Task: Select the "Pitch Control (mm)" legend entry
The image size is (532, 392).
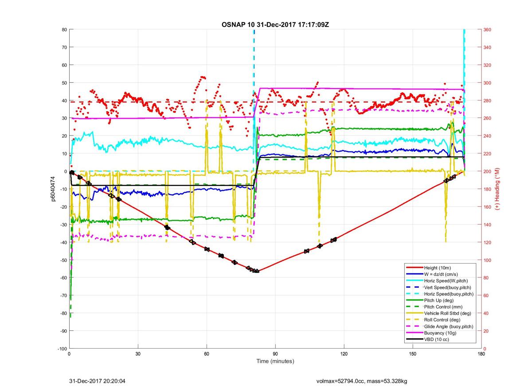Action: click(x=443, y=307)
